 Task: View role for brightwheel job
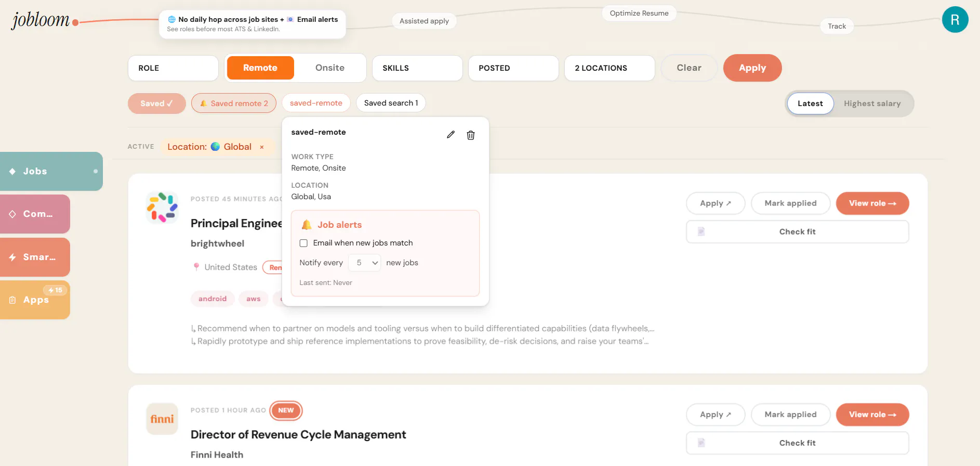[872, 203]
